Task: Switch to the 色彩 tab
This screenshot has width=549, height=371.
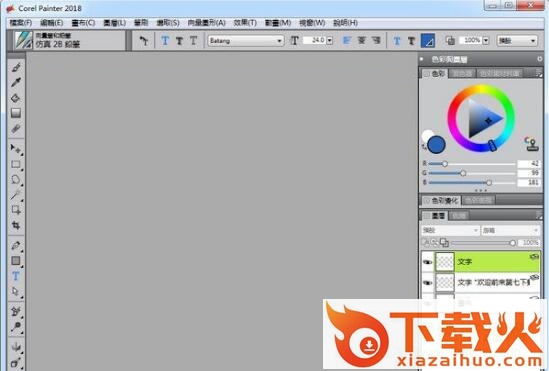Action: coord(434,74)
